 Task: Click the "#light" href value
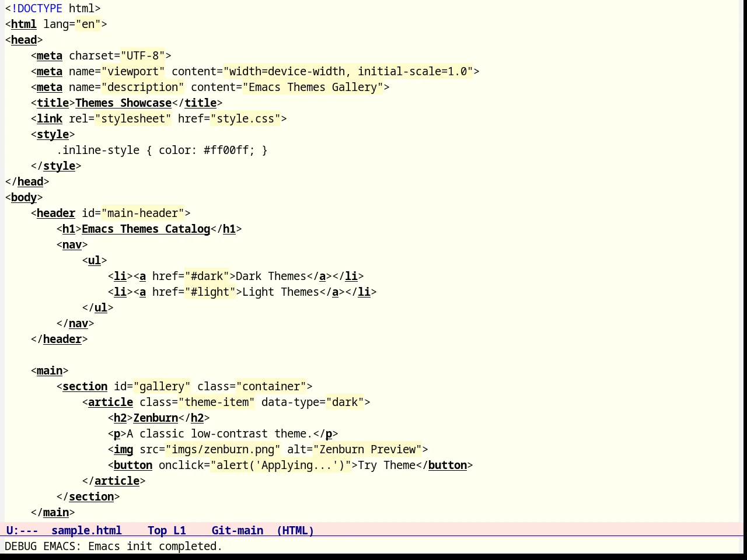[x=210, y=292]
